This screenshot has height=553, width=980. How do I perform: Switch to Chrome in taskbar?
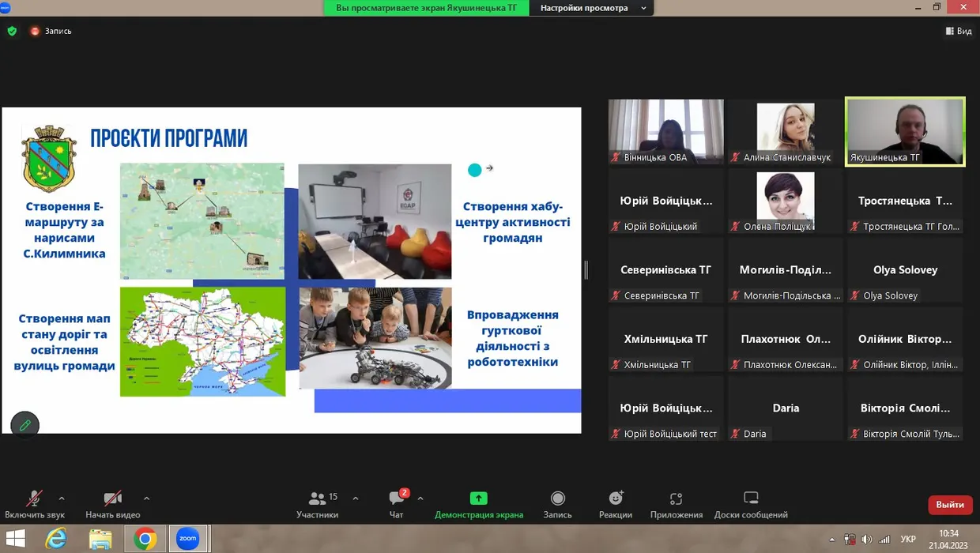[145, 539]
